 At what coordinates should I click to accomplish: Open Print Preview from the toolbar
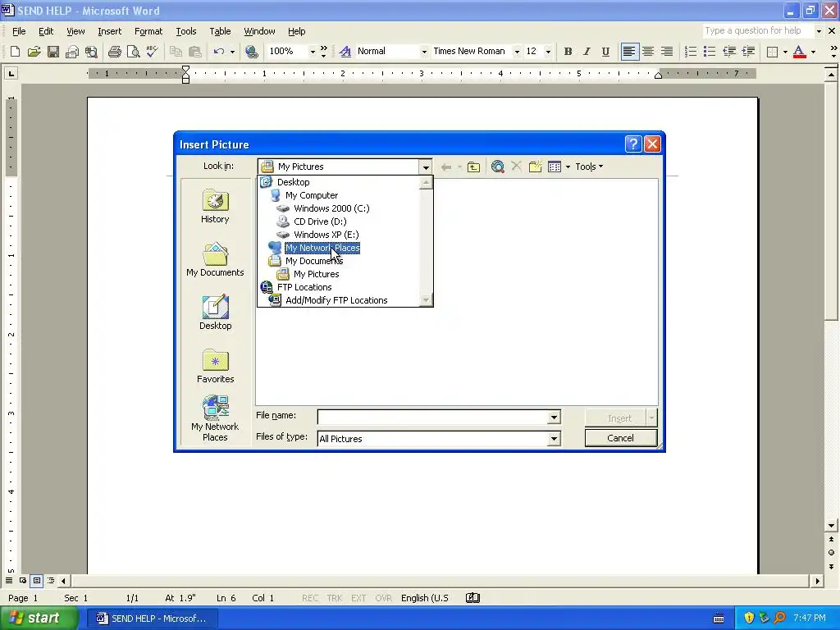[x=133, y=52]
